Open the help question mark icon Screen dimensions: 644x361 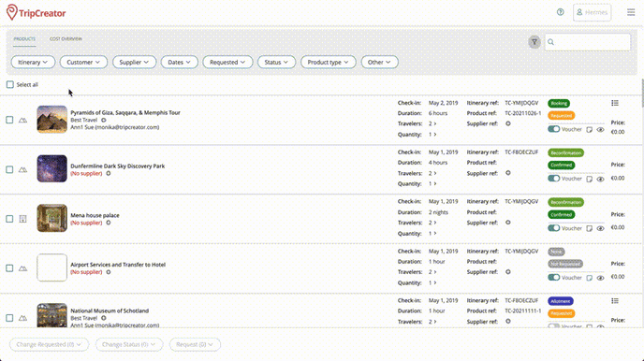[560, 12]
